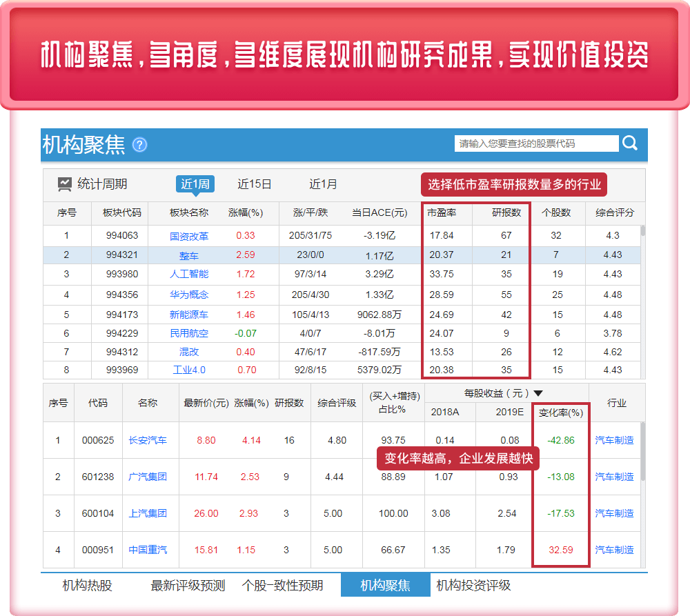Select sector code 994321 cell
The image size is (690, 616).
coord(122,255)
